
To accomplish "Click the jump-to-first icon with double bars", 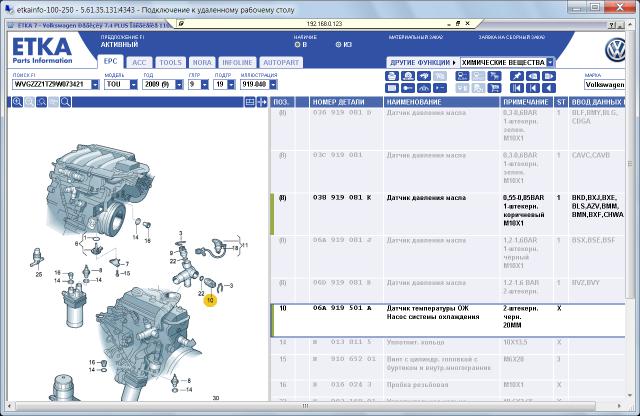I will click(x=517, y=88).
